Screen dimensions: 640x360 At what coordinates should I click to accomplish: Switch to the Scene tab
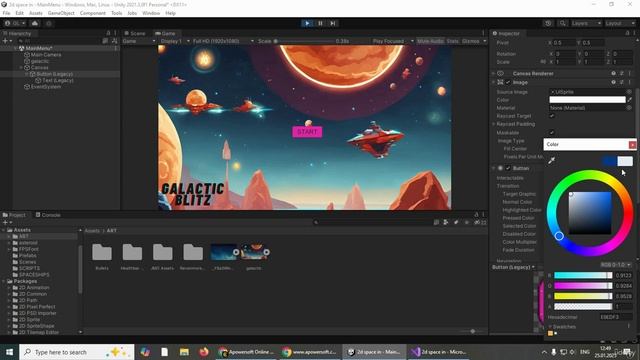(x=135, y=33)
